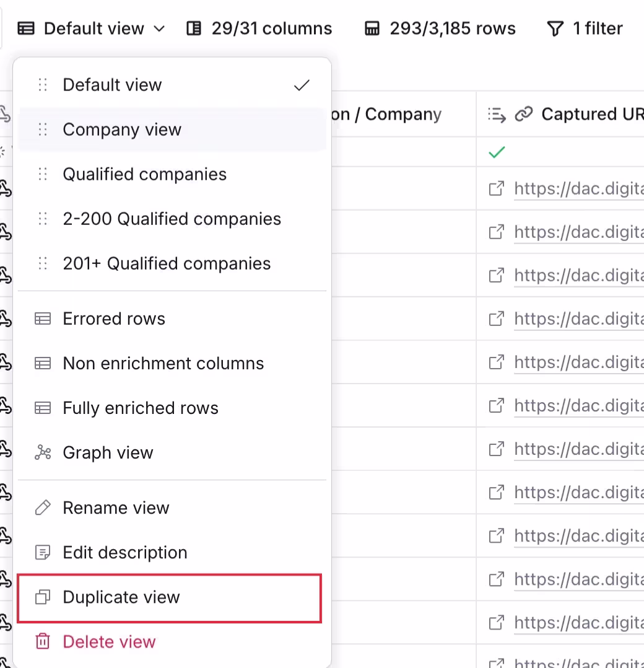Click the trash icon beside Delete view

pos(43,641)
